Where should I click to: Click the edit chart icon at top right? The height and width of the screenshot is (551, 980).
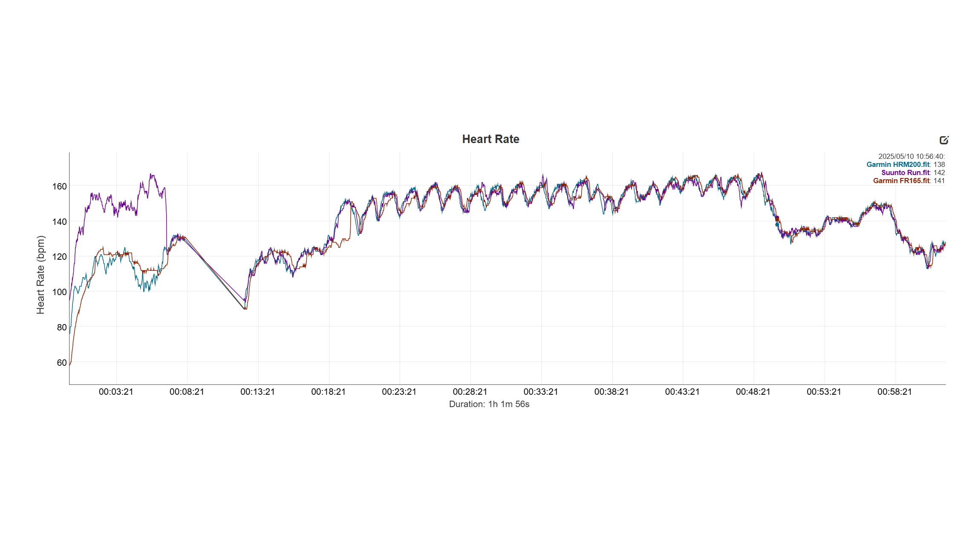click(x=944, y=140)
